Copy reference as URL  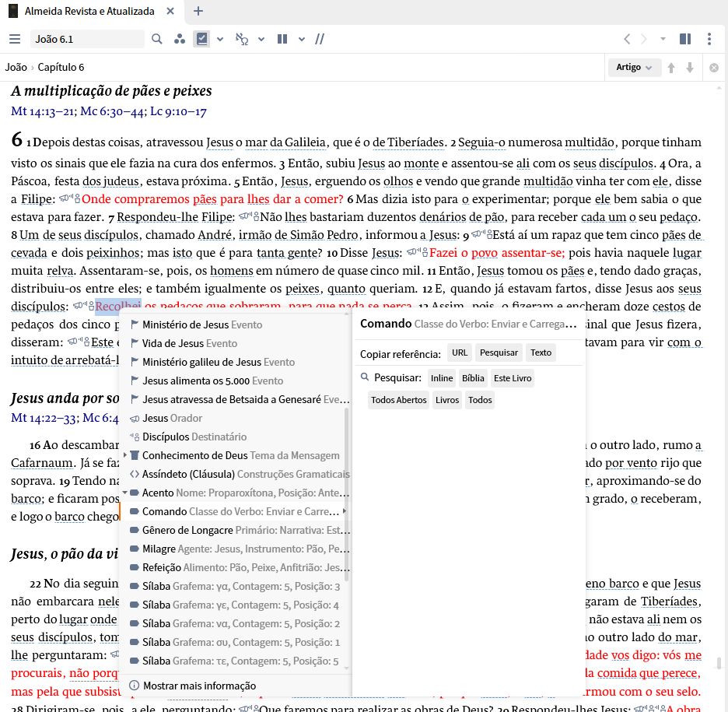point(460,352)
